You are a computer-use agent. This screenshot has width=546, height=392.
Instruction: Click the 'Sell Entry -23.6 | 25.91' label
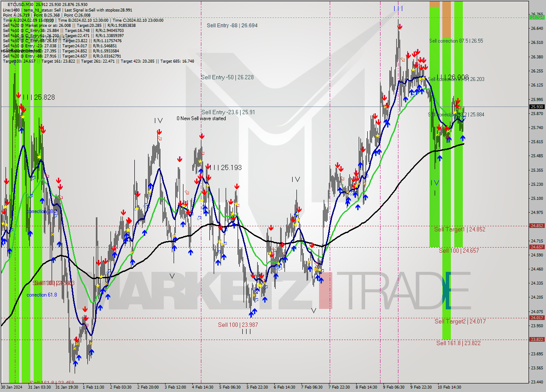(x=228, y=112)
